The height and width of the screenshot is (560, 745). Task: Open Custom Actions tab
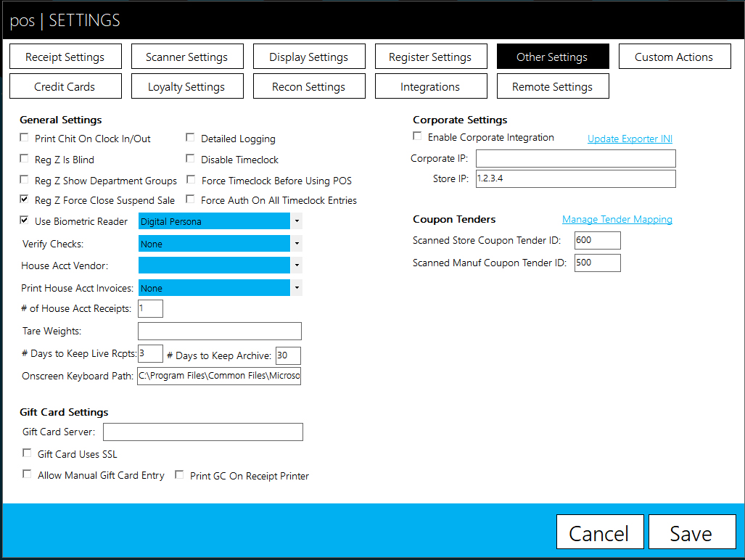pos(675,57)
